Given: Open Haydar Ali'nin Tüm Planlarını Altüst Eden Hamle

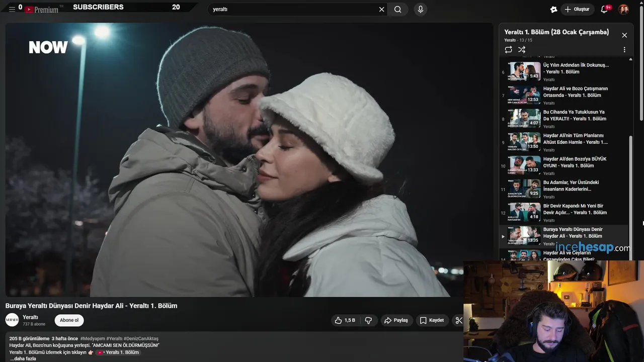Looking at the screenshot, I should 563,142.
